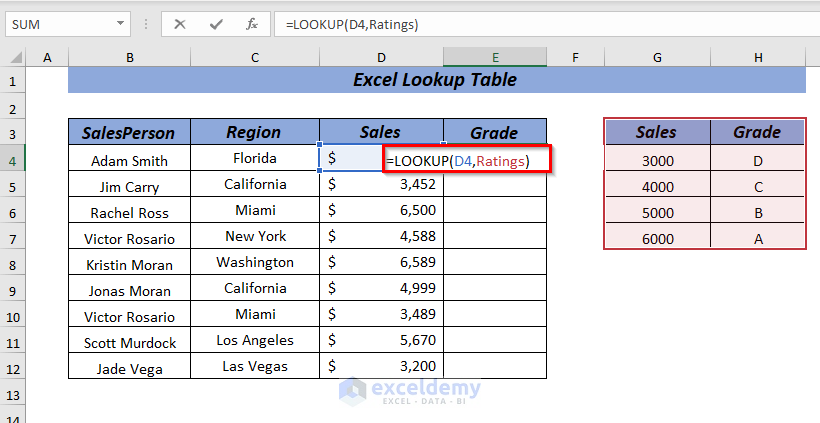Viewport: 820px width, 423px height.
Task: Select column A header
Action: pyautogui.click(x=47, y=58)
